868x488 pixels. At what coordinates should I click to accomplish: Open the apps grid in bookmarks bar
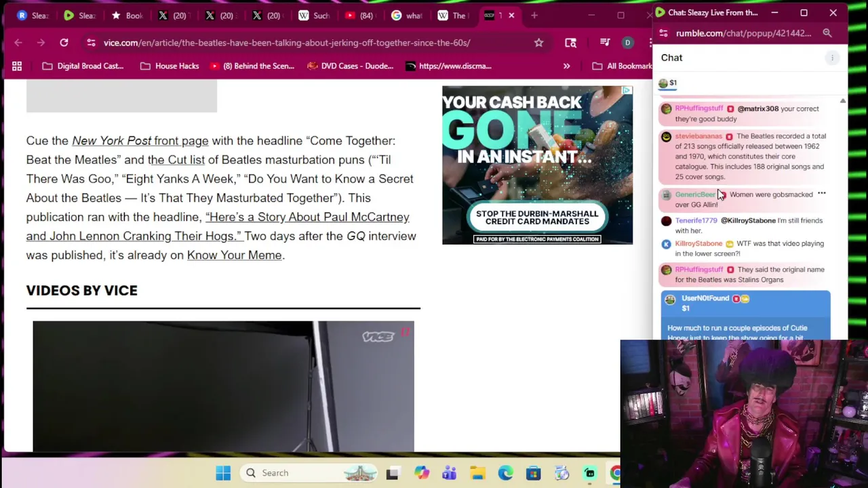[17, 66]
